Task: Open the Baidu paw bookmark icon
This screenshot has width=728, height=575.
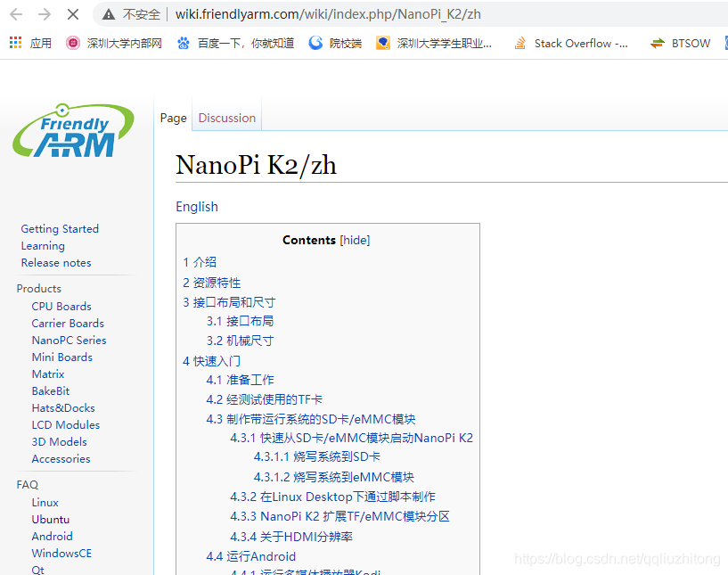Action: pyautogui.click(x=184, y=43)
